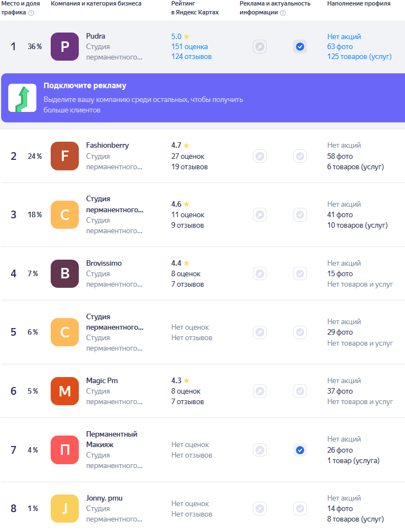The height and width of the screenshot is (532, 405).
Task: Open the 'Нет акций' link in Pudra row
Action: click(x=344, y=36)
